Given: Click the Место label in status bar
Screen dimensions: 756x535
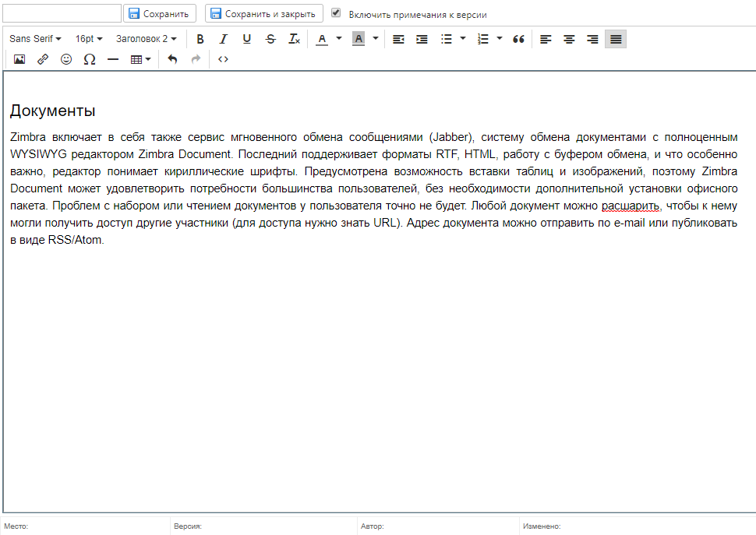Looking at the screenshot, I should click(16, 526).
